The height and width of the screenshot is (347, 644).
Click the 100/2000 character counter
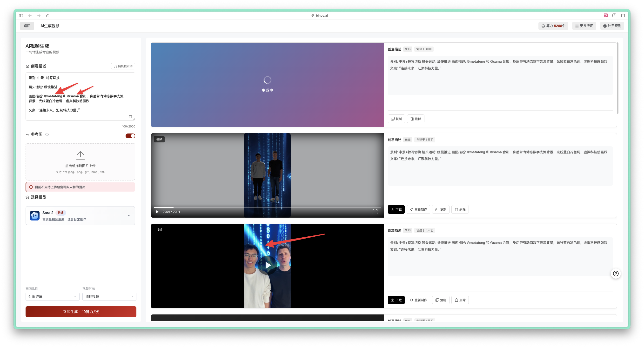[128, 126]
